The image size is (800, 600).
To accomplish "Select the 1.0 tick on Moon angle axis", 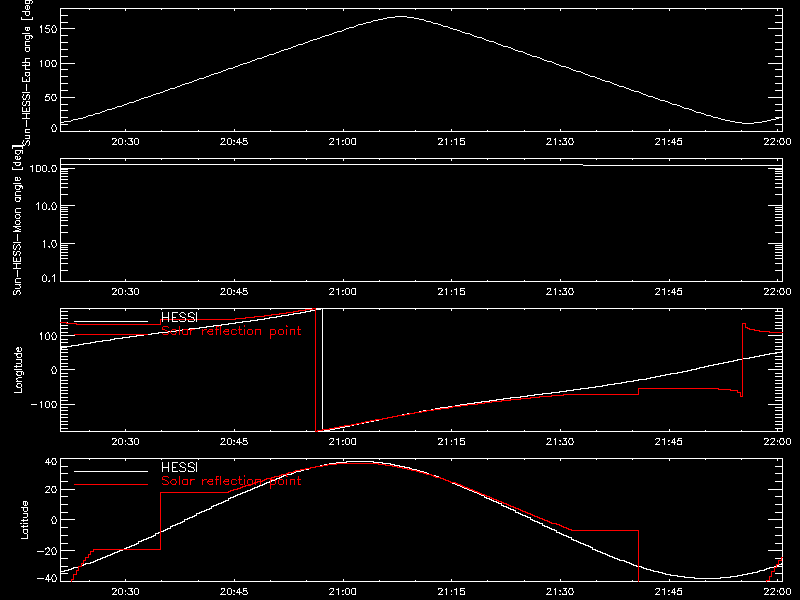I will (x=49, y=244).
